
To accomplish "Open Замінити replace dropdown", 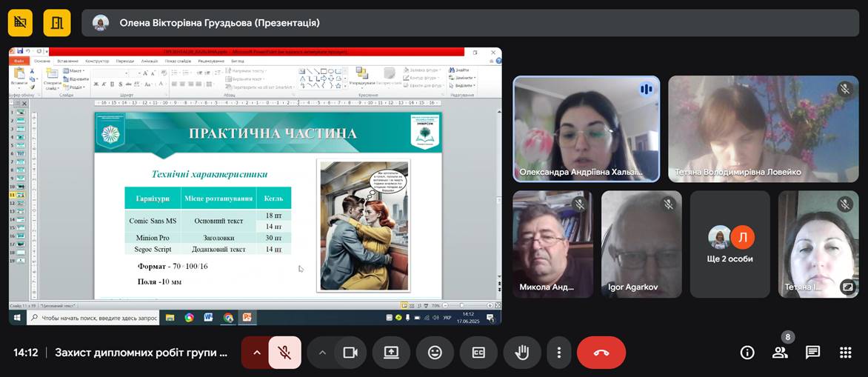I will point(462,78).
